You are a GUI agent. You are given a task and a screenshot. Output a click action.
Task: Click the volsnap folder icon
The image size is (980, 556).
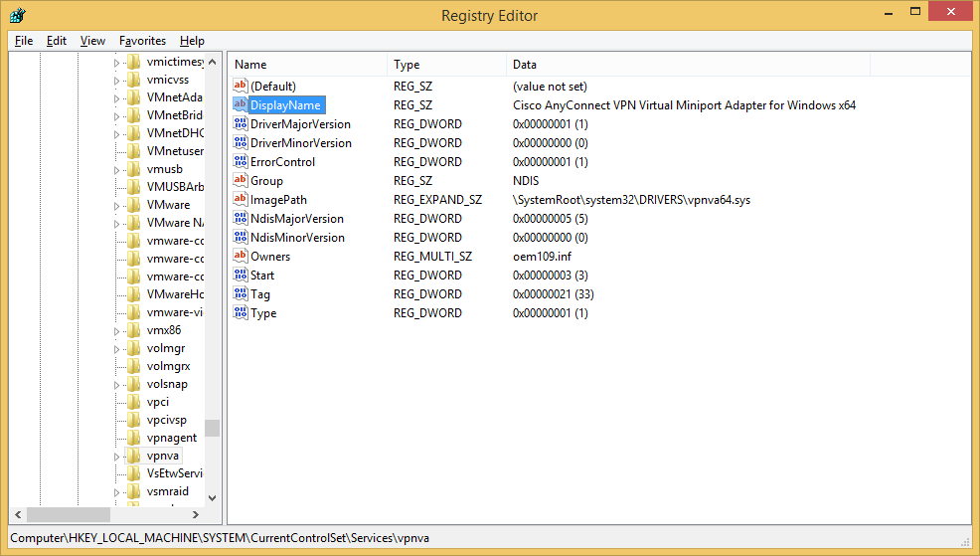click(x=133, y=383)
